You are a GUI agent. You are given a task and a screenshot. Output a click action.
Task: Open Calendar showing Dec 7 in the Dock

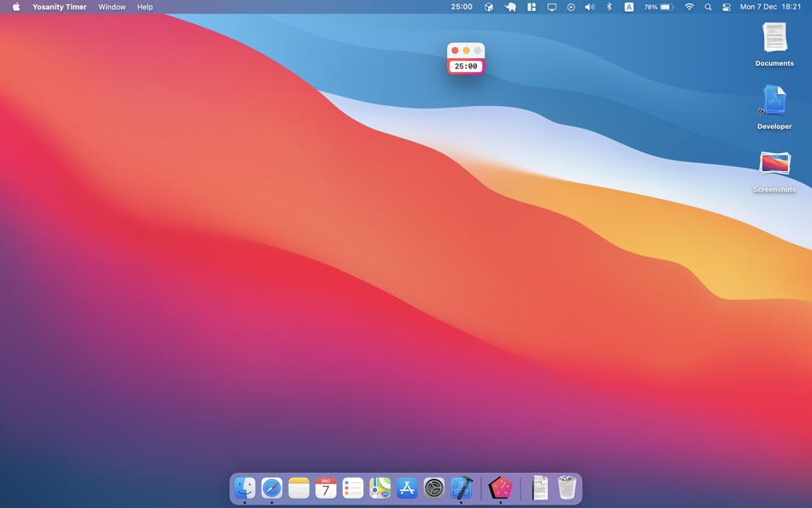(x=326, y=487)
